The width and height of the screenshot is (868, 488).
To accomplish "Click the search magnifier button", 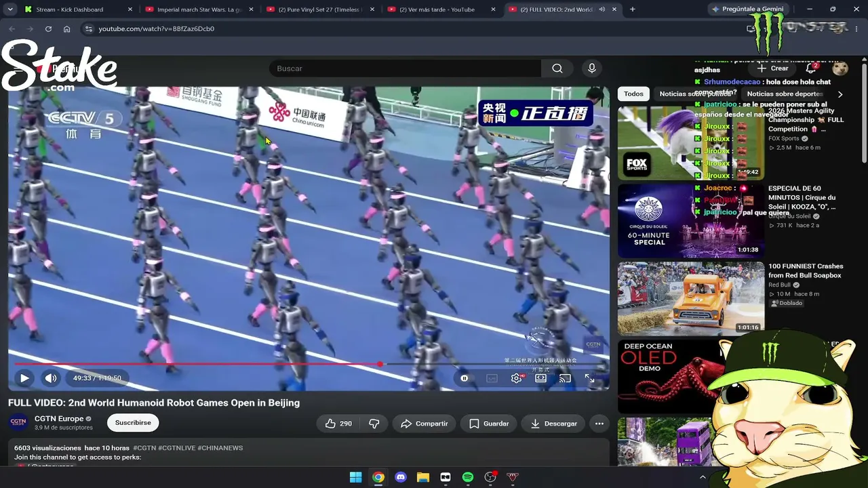I will [557, 68].
